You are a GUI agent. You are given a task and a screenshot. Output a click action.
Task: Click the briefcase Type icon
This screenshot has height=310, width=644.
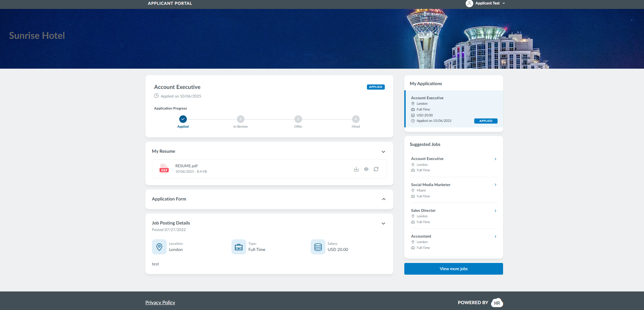click(239, 247)
